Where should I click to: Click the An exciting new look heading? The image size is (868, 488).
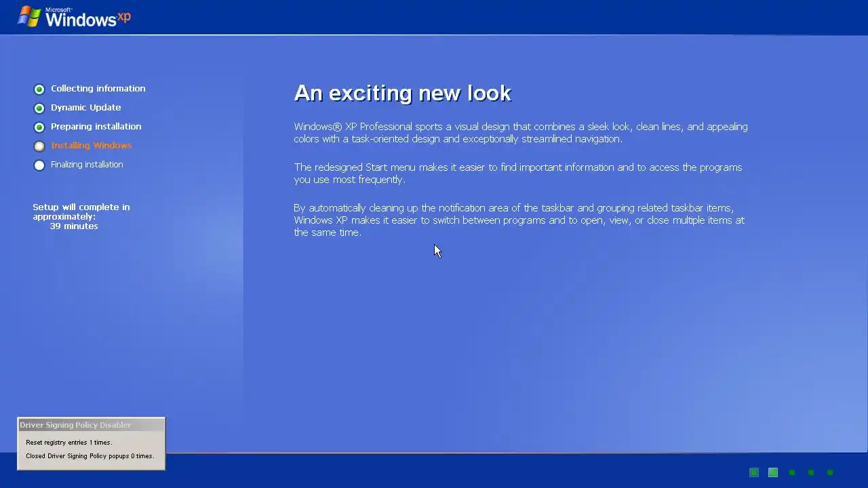[402, 94]
